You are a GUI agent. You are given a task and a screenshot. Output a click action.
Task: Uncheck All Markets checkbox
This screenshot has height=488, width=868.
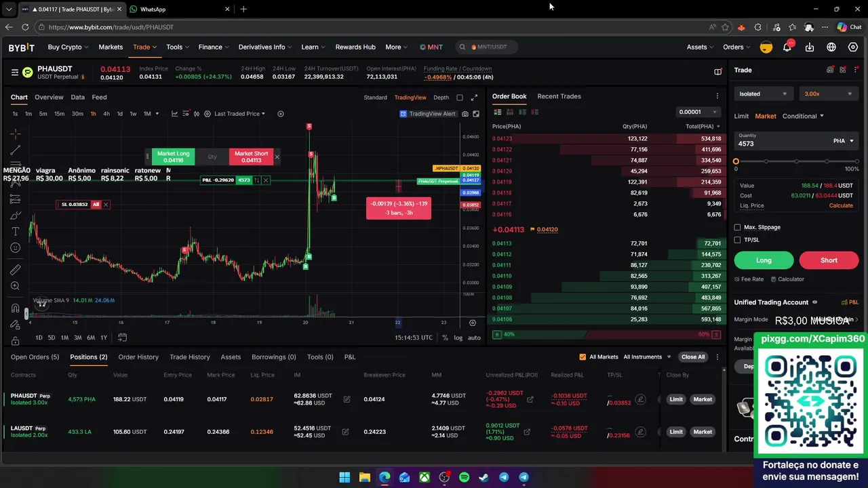tap(583, 357)
